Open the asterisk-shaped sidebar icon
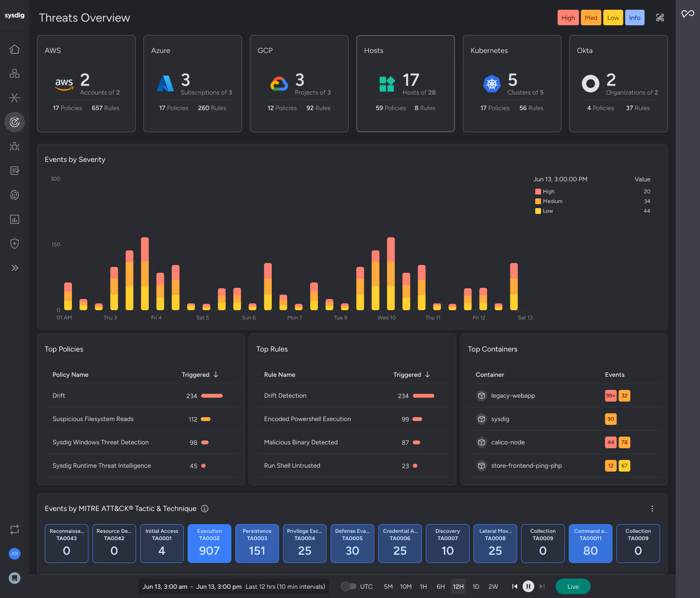The width and height of the screenshot is (700, 598). 15,98
